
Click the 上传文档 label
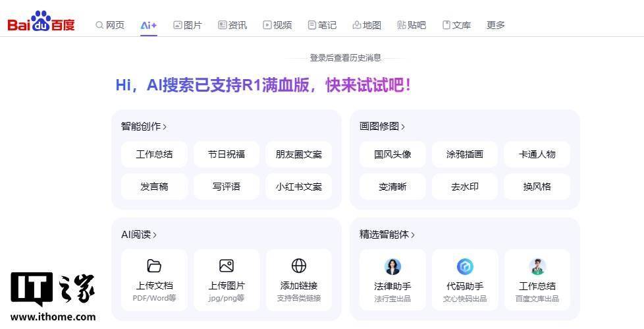click(155, 286)
